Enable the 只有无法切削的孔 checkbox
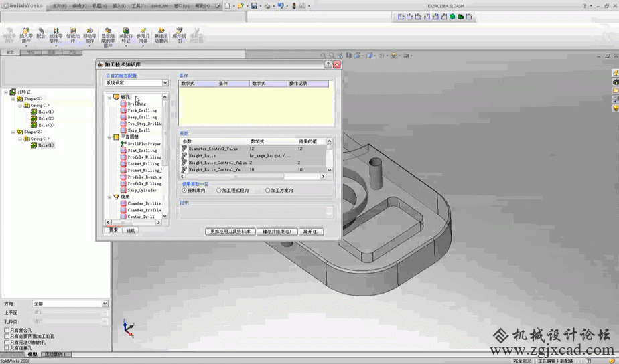The image size is (619, 364). point(7,342)
